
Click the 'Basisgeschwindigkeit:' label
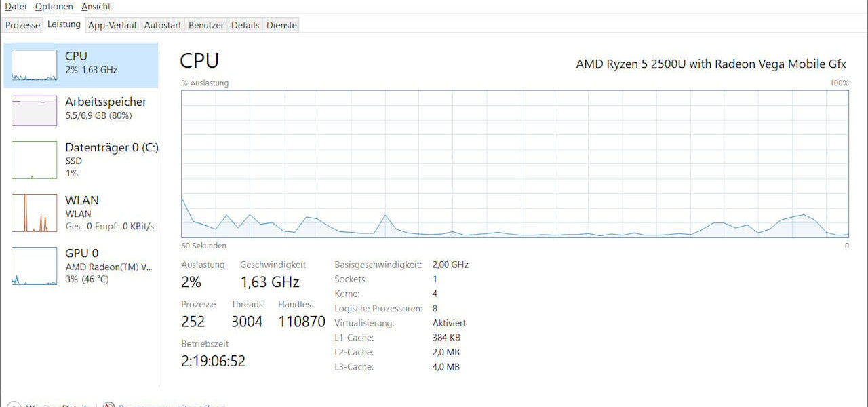(x=378, y=265)
